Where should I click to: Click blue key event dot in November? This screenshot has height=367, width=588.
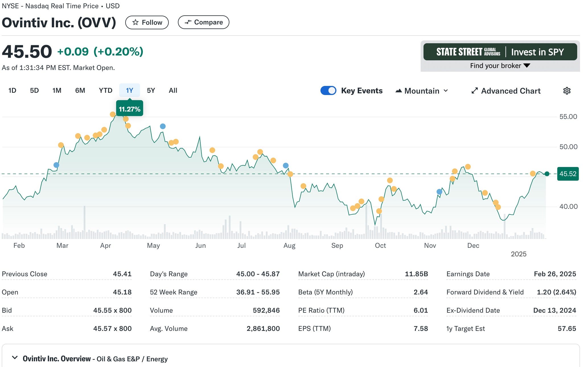click(439, 192)
